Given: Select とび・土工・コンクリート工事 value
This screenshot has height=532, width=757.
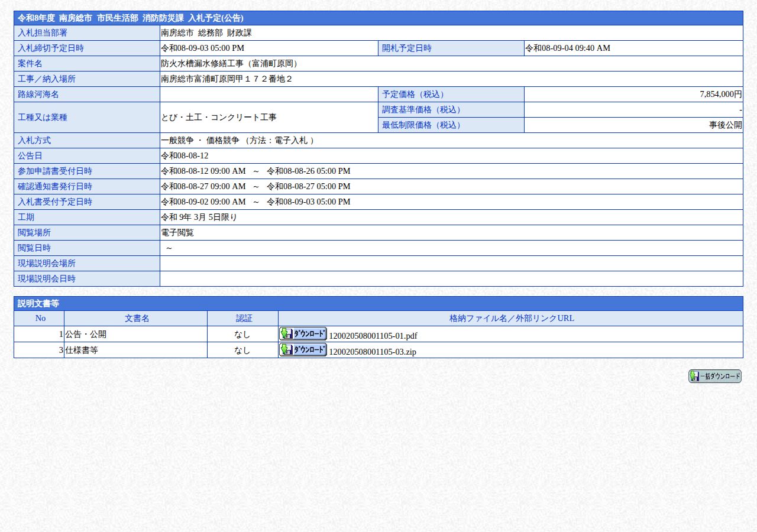Looking at the screenshot, I should pyautogui.click(x=219, y=118).
